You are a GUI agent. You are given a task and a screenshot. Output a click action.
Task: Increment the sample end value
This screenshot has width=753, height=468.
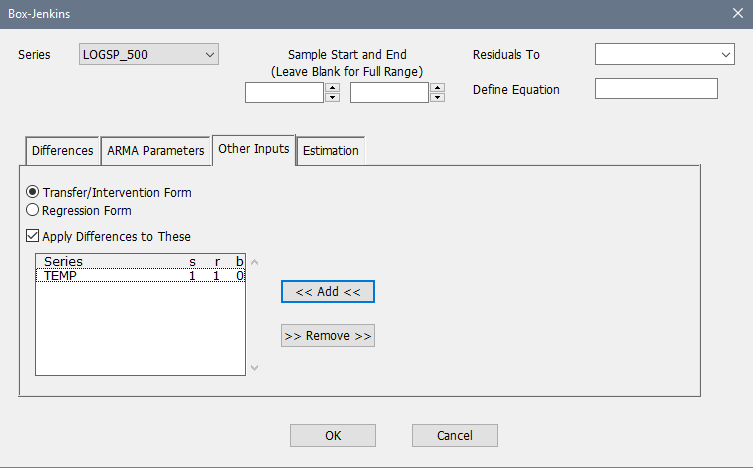(437, 88)
